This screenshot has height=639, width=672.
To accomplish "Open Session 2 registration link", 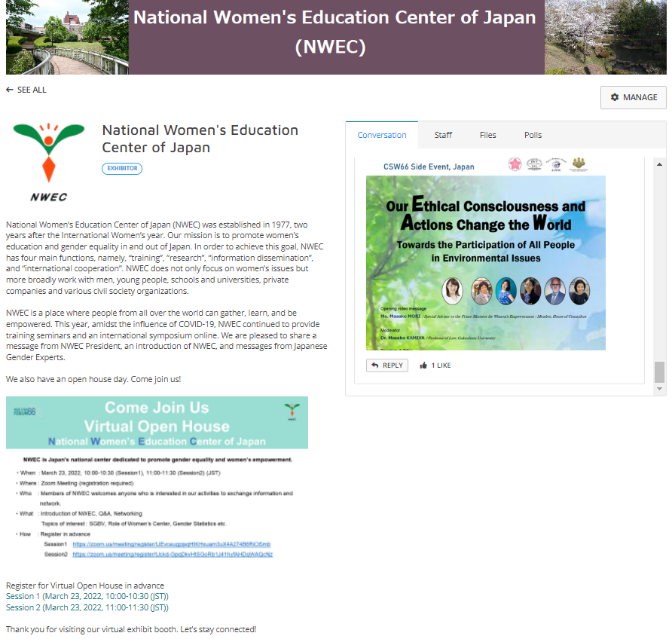I will (87, 607).
